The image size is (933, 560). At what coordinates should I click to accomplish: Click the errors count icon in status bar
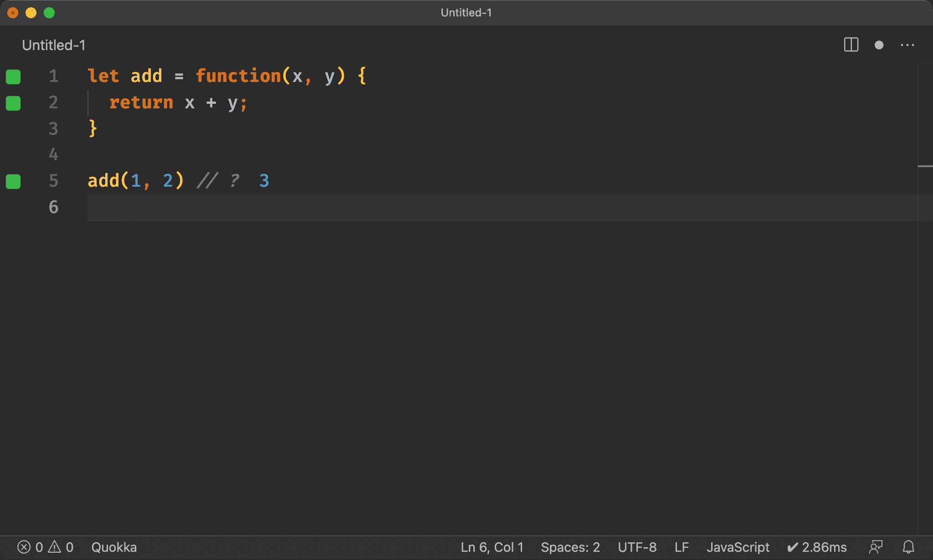coord(24,547)
